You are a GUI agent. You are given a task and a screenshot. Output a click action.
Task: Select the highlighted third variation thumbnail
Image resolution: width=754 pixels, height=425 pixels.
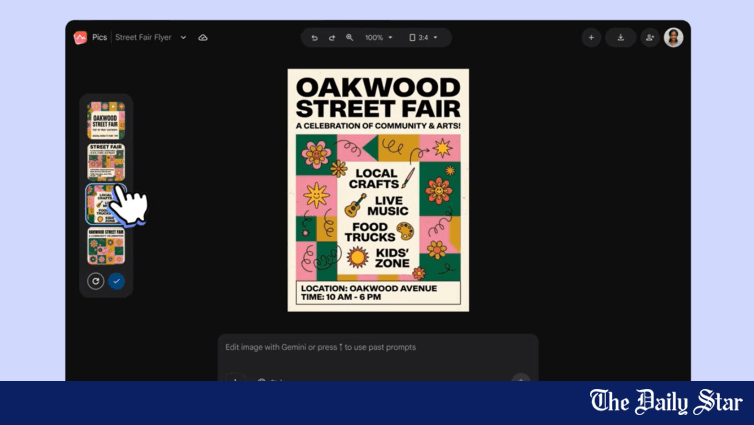[106, 204]
